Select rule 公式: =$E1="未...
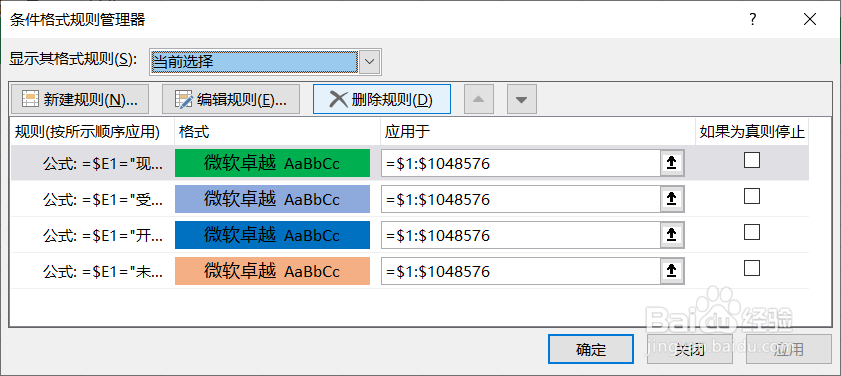 click(x=104, y=272)
